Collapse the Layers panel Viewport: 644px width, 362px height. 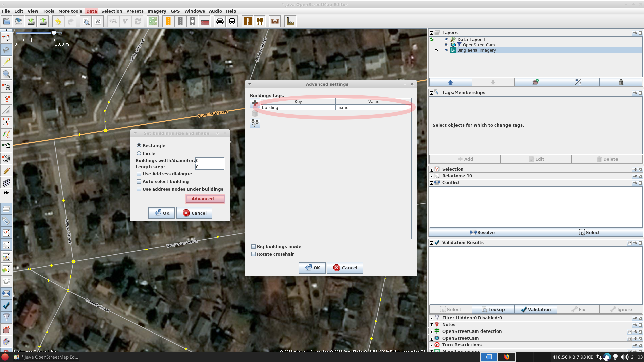coord(431,33)
